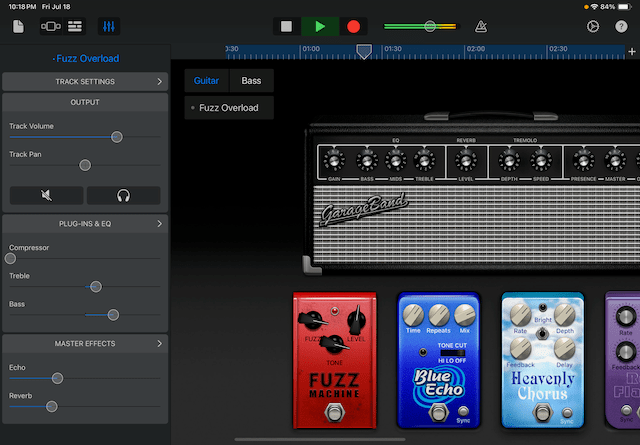The width and height of the screenshot is (640, 445).
Task: Toggle the track controls mixer icon
Action: click(x=110, y=26)
